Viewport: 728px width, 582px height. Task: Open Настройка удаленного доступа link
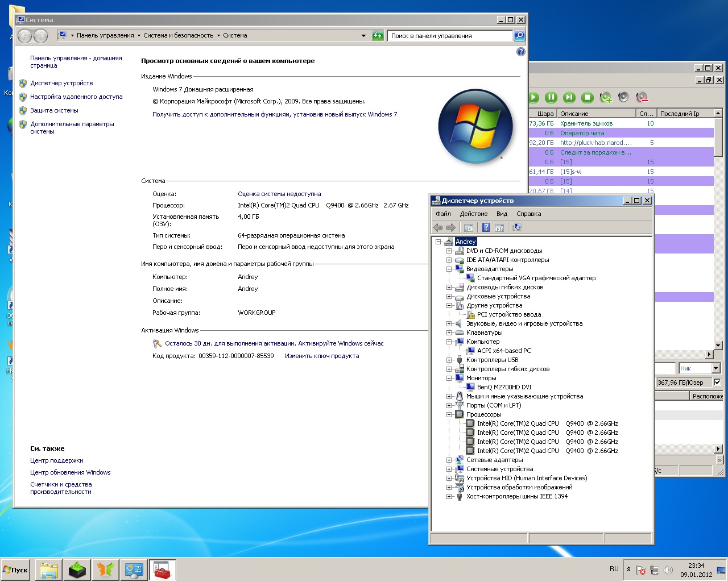(x=76, y=97)
